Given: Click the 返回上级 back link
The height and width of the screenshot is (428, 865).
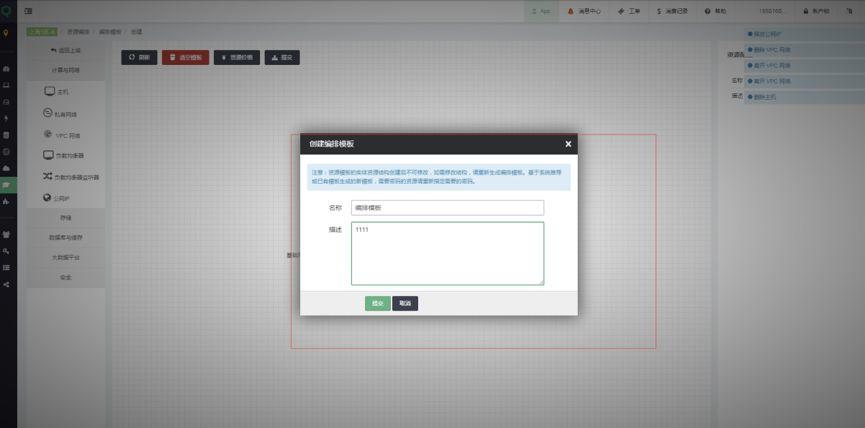Looking at the screenshot, I should (x=66, y=50).
